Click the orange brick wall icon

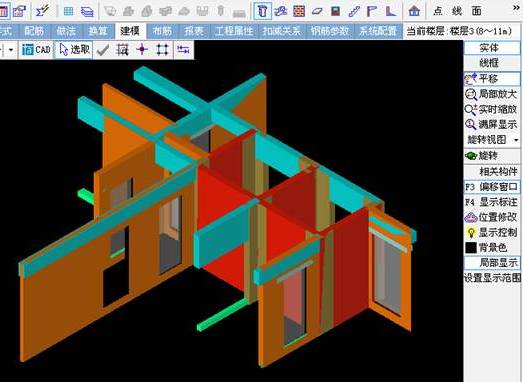[299, 11]
